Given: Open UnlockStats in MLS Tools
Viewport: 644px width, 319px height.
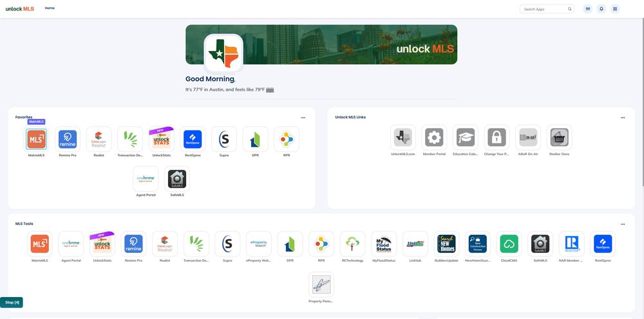Looking at the screenshot, I should [102, 244].
